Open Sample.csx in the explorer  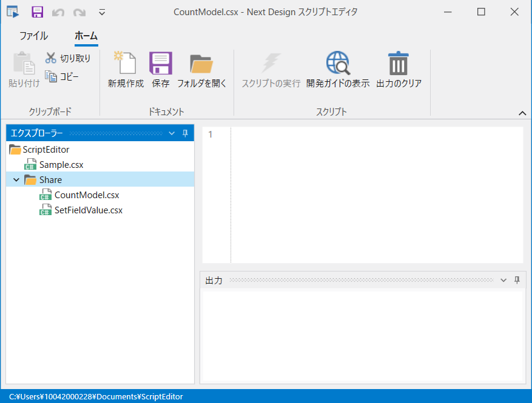tap(61, 165)
